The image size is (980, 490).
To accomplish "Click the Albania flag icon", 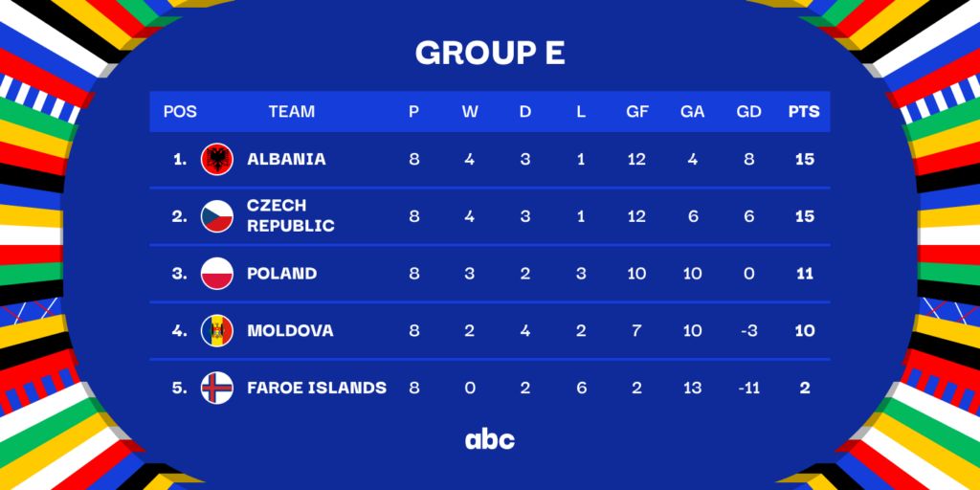I will coord(217,159).
